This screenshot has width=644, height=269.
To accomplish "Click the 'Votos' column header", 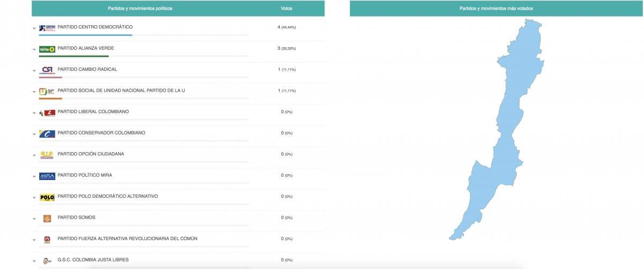I will point(287,9).
